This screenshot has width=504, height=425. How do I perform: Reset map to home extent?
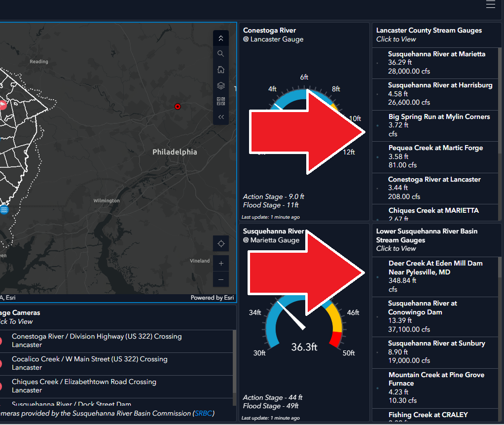coord(220,70)
